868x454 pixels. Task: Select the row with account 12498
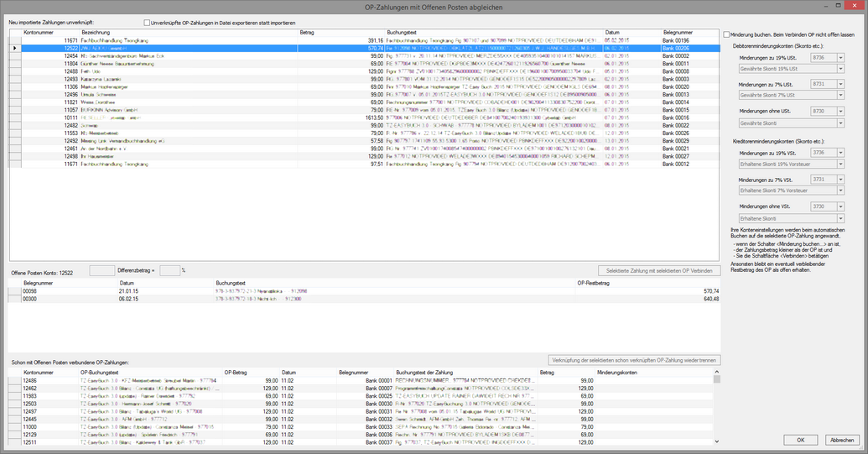pyautogui.click(x=364, y=157)
